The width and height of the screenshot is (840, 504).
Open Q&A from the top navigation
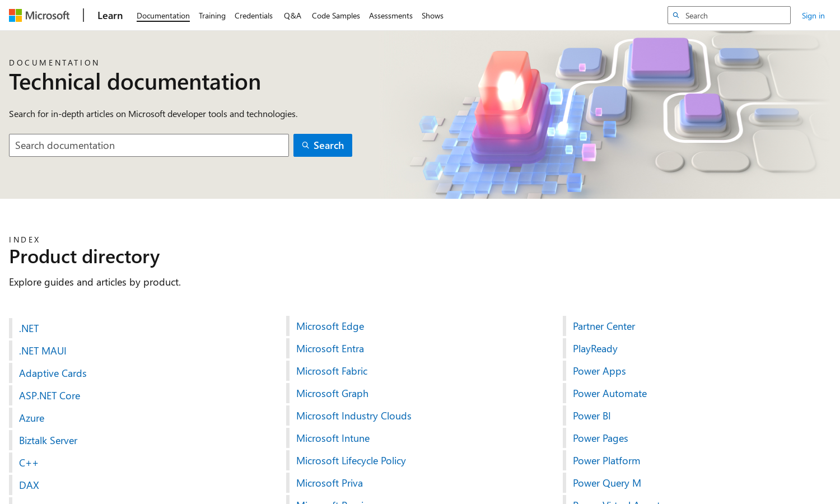pos(292,16)
